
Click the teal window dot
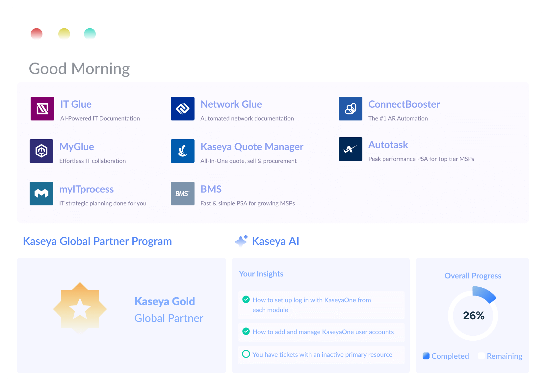tap(90, 34)
